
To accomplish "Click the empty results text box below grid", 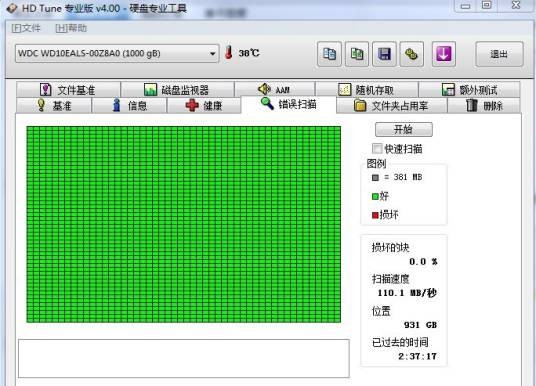I will pyautogui.click(x=184, y=358).
